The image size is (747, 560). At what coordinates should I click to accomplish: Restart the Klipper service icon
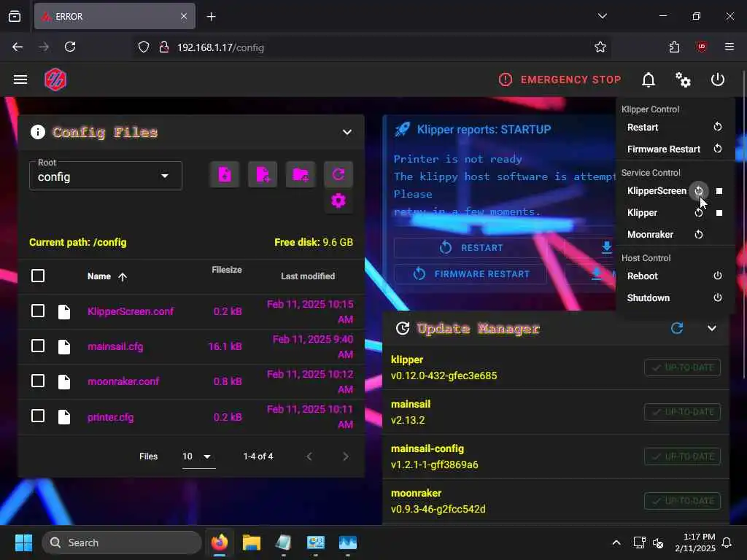point(698,213)
